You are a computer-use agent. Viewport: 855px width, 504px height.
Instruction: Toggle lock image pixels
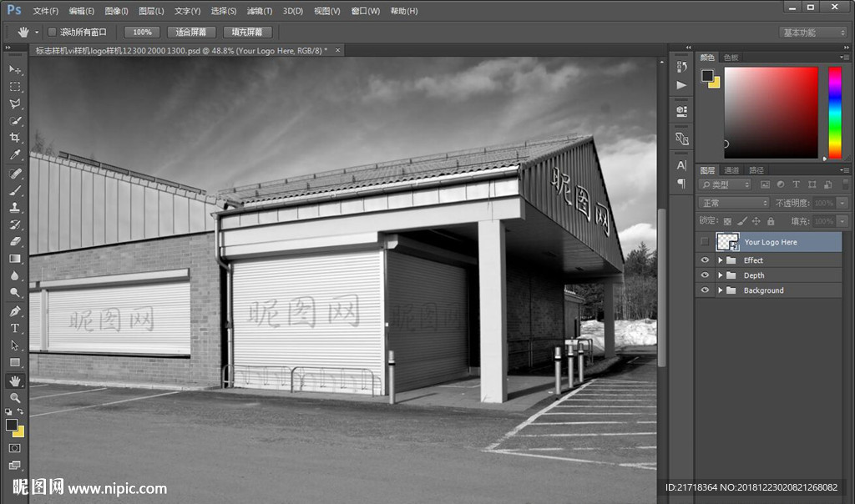click(741, 221)
